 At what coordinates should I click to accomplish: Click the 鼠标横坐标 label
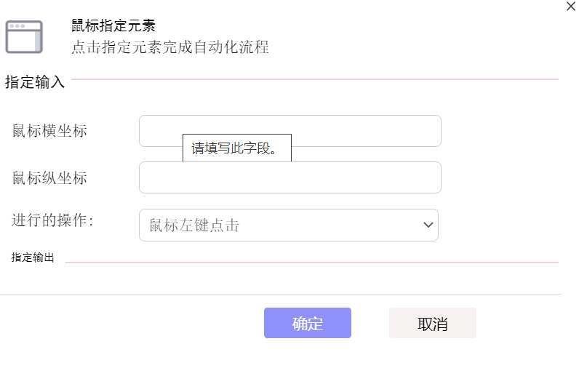point(49,131)
